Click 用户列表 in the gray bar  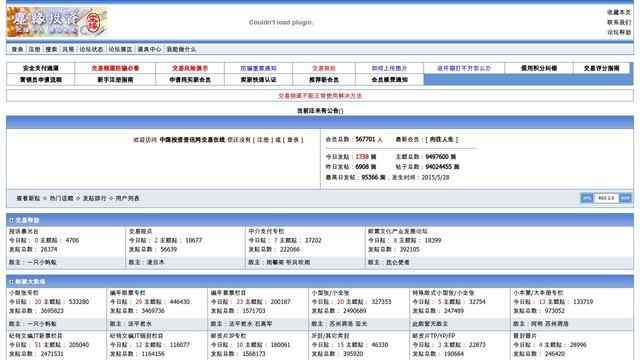click(127, 198)
